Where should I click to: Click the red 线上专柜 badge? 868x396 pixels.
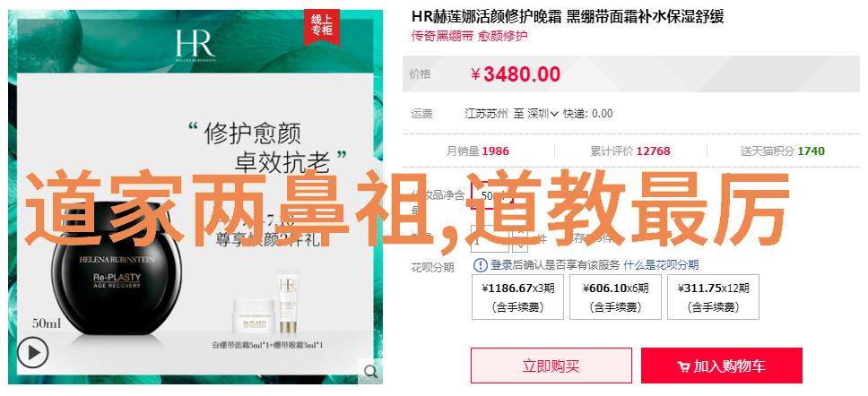(321, 27)
